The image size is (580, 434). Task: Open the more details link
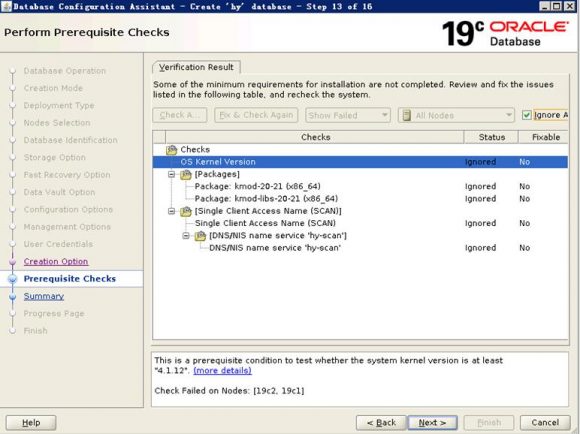(222, 370)
